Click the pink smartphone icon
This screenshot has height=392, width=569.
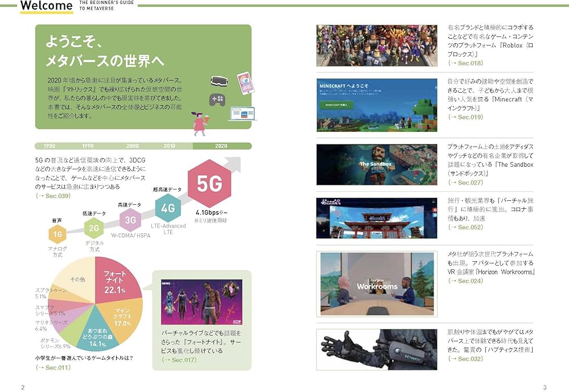[x=245, y=83]
